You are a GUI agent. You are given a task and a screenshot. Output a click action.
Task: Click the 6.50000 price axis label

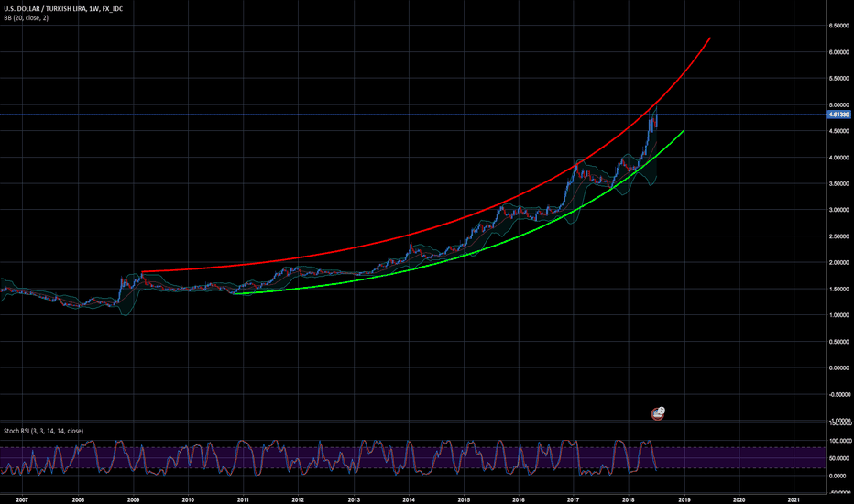[838, 26]
